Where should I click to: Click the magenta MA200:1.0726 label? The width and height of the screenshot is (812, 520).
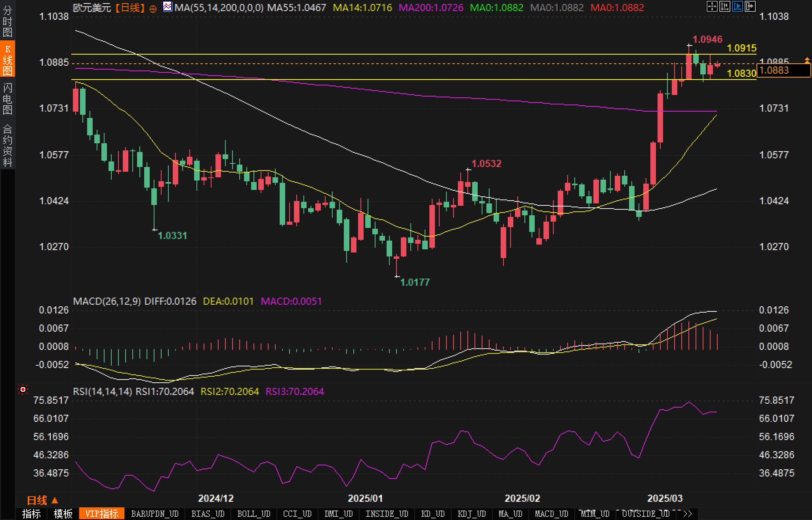(431, 8)
